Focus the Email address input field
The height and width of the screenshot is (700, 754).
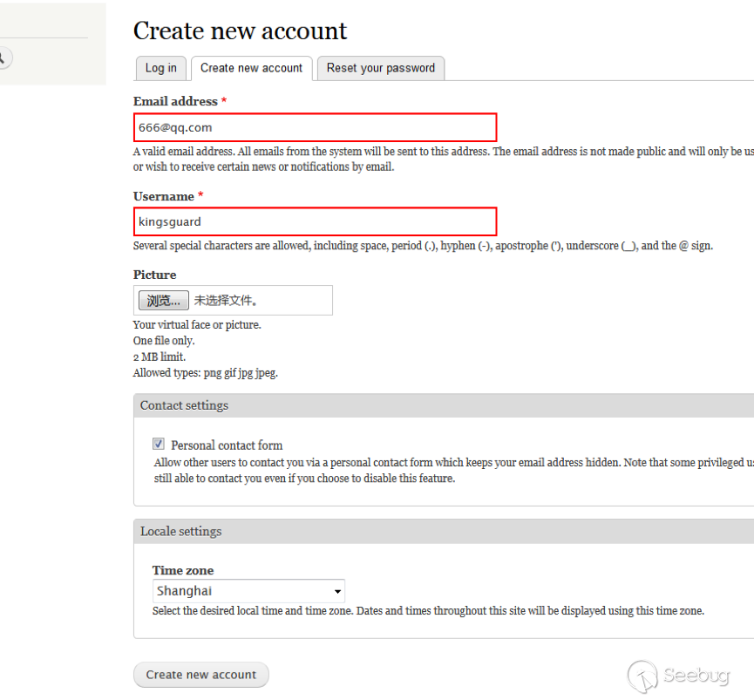315,127
